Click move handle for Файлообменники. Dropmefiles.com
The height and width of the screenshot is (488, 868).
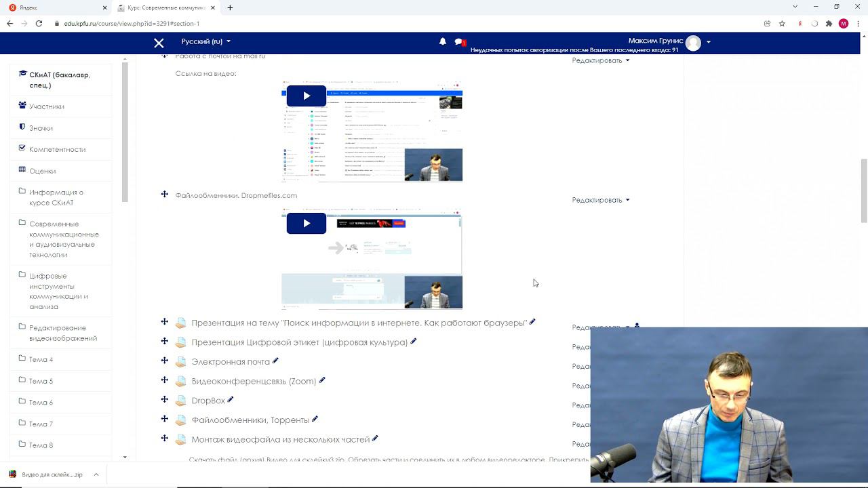pos(165,195)
